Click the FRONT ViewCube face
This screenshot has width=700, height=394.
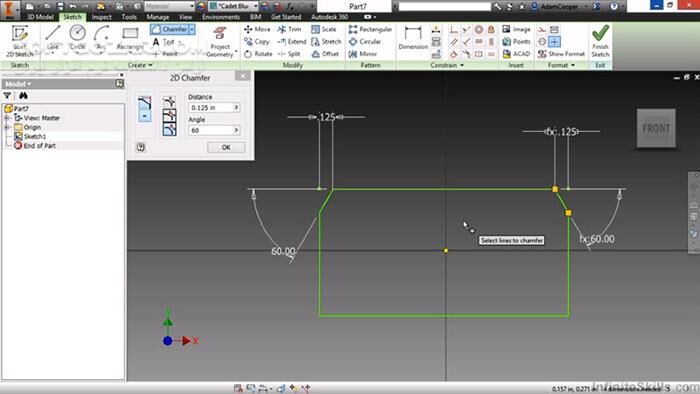(656, 129)
